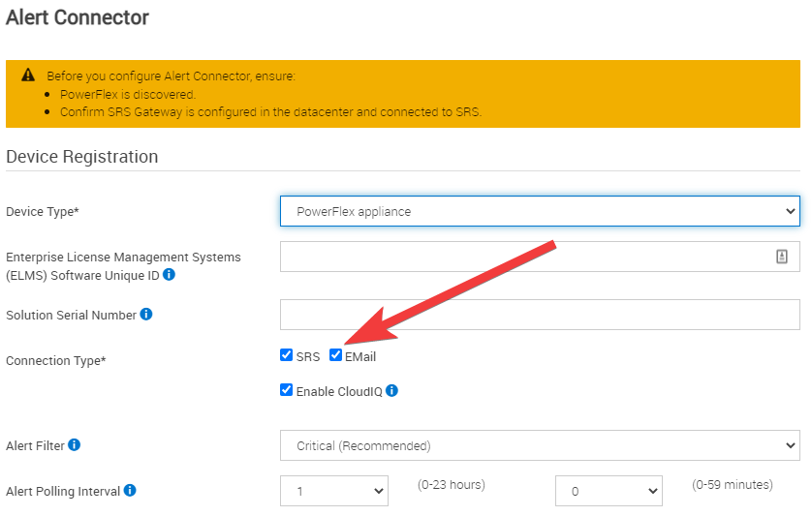Click the Connection Type* label
Screen dimensions: 812x516
(56, 361)
